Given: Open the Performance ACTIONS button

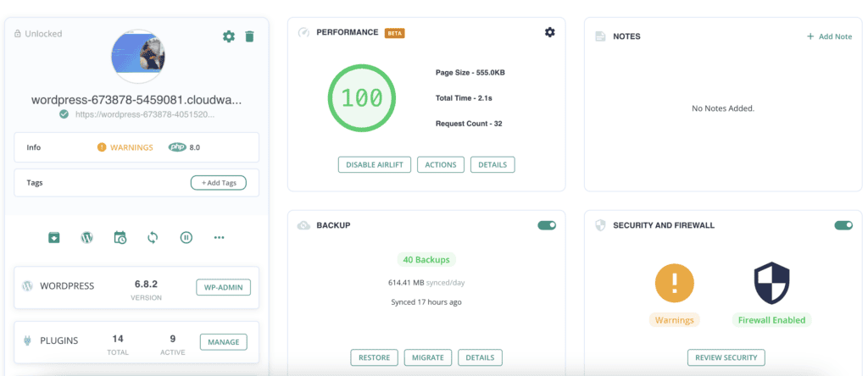Looking at the screenshot, I should pos(441,165).
